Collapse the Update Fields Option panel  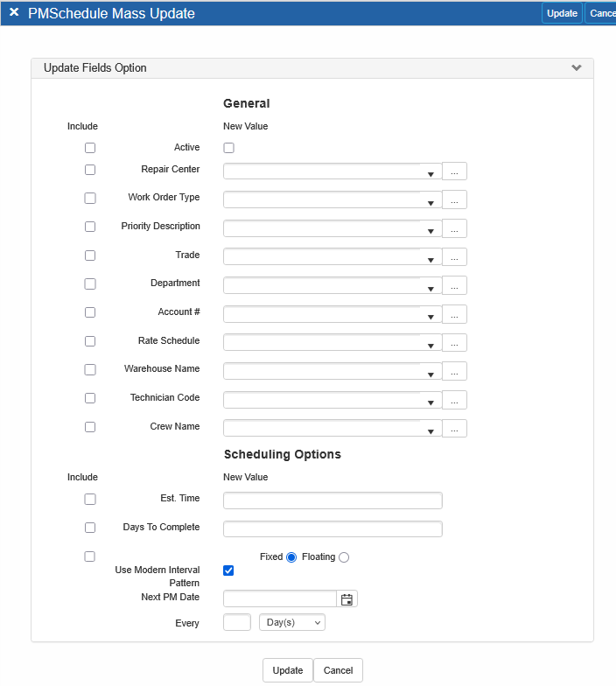coord(576,68)
